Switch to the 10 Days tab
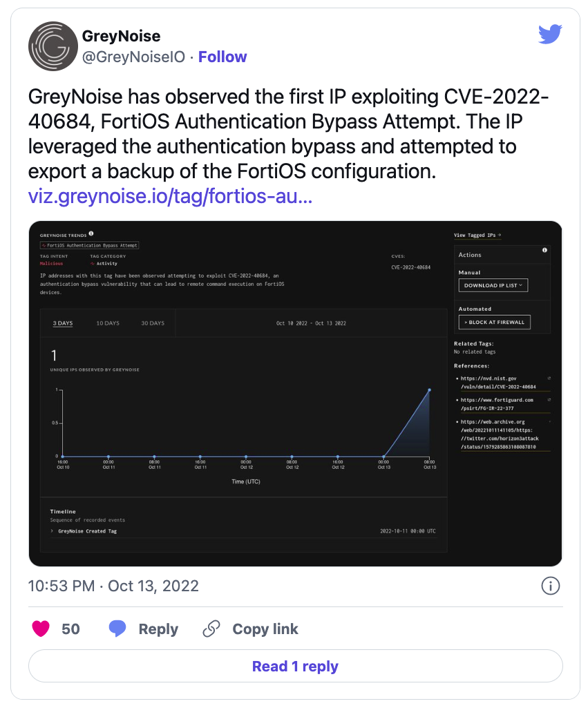This screenshot has width=588, height=708. point(108,323)
